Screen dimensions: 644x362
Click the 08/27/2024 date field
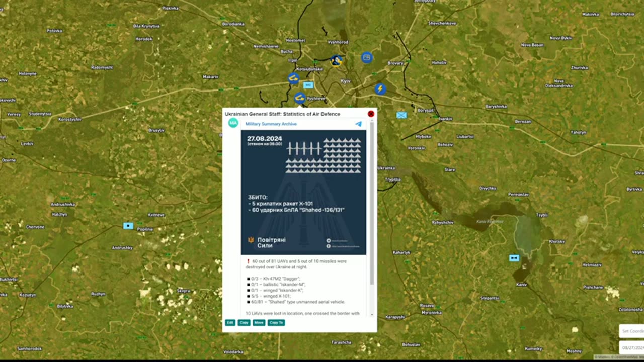[632, 347]
